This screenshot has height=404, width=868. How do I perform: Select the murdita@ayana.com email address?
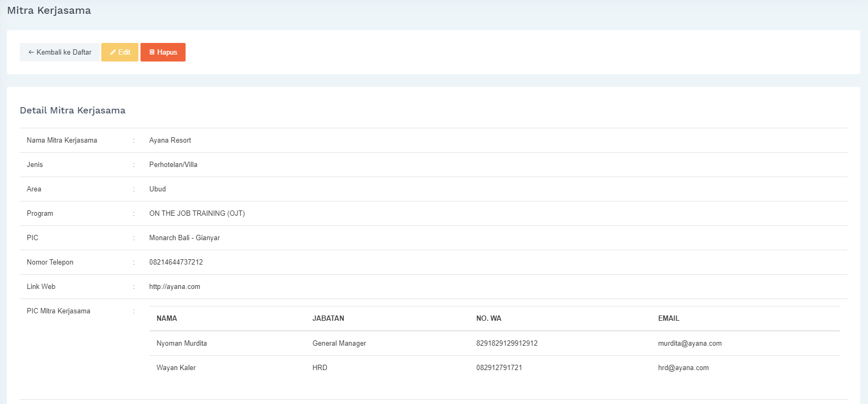click(689, 344)
